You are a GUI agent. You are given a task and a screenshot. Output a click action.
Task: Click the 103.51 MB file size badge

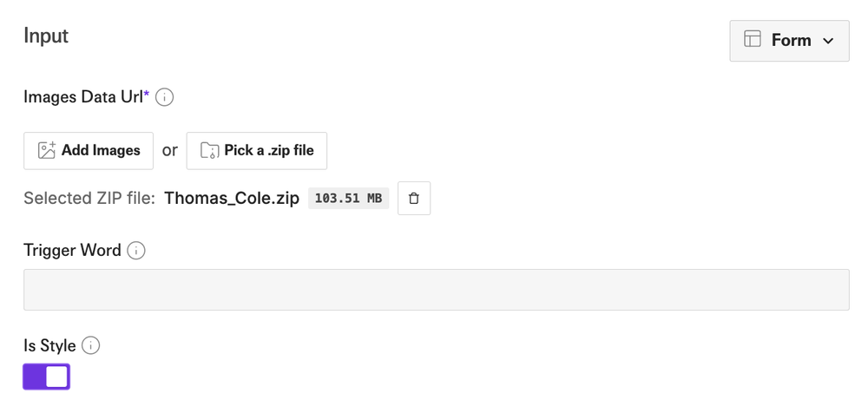pyautogui.click(x=348, y=199)
